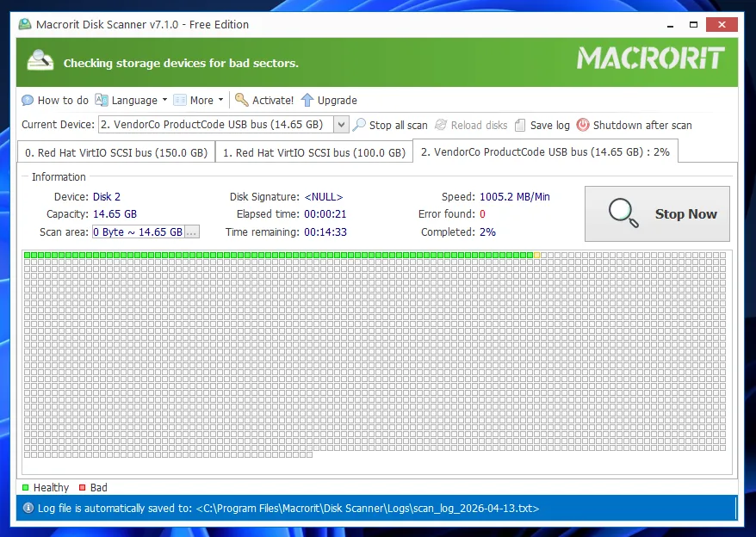Image resolution: width=756 pixels, height=537 pixels.
Task: Click the Save log document icon
Action: coord(520,125)
